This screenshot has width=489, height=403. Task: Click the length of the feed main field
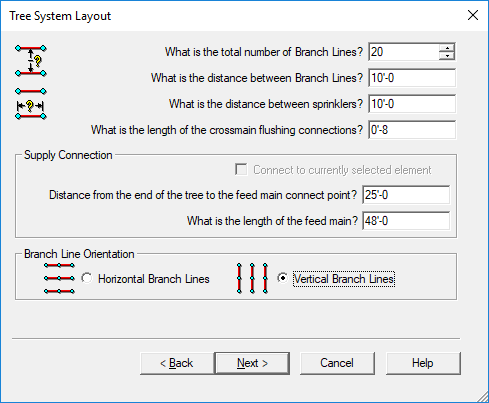[x=406, y=221]
